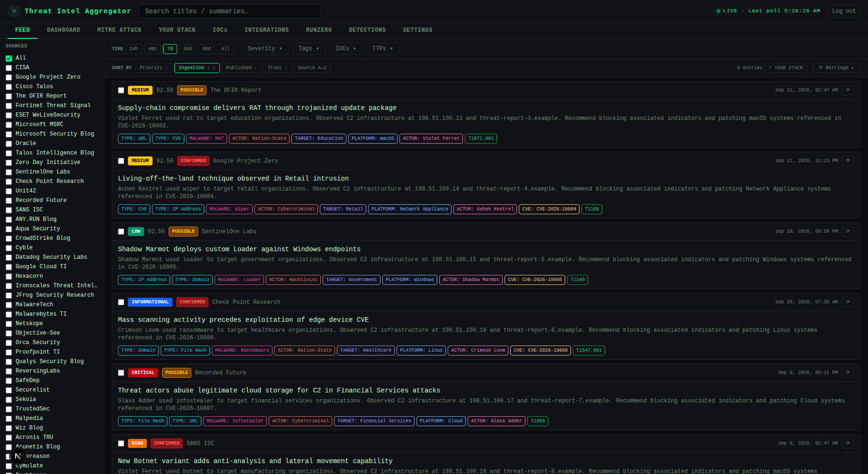Open the SETTINGS tab

(x=417, y=30)
